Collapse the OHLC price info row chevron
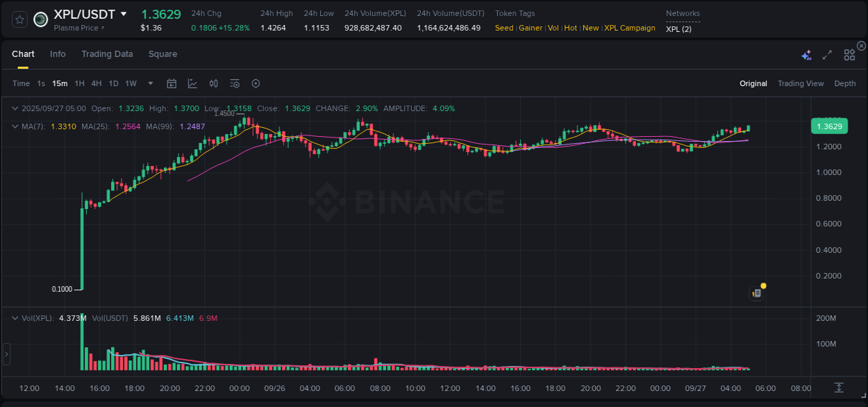This screenshot has height=407, width=868. click(15, 108)
